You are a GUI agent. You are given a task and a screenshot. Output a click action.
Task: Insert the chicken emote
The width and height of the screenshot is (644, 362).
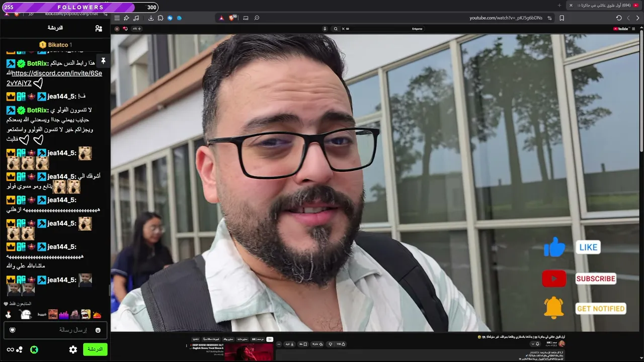pos(8,315)
